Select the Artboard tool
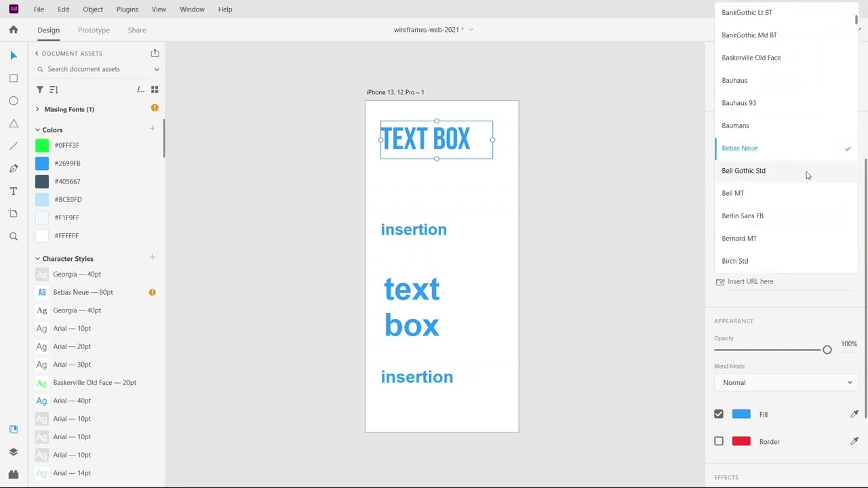 coord(14,213)
